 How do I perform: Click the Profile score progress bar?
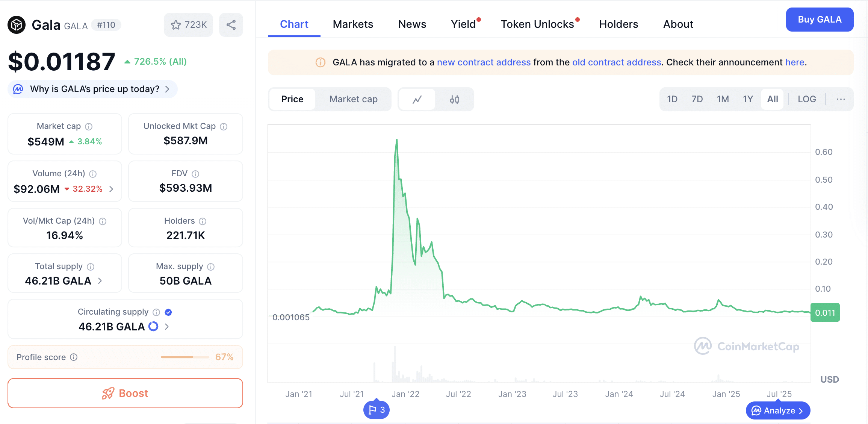(185, 357)
